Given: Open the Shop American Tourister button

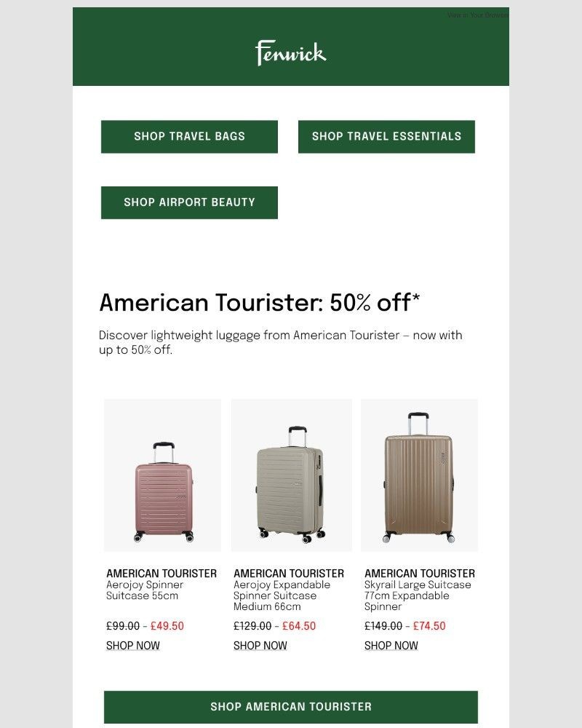Looking at the screenshot, I should pos(291,707).
